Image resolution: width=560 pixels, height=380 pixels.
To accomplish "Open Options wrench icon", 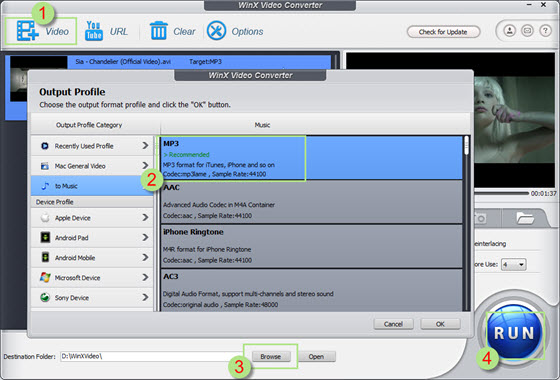I will 216,31.
